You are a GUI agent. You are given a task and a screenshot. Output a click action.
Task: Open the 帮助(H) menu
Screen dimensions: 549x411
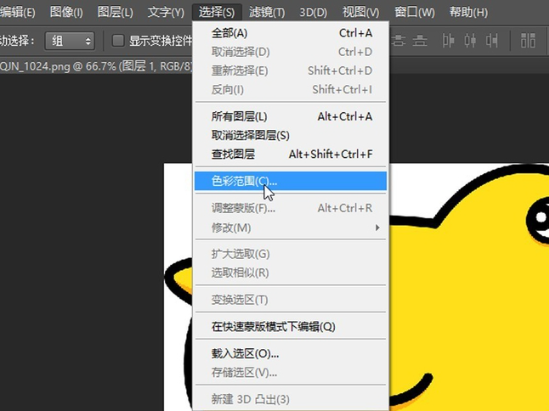tap(468, 12)
